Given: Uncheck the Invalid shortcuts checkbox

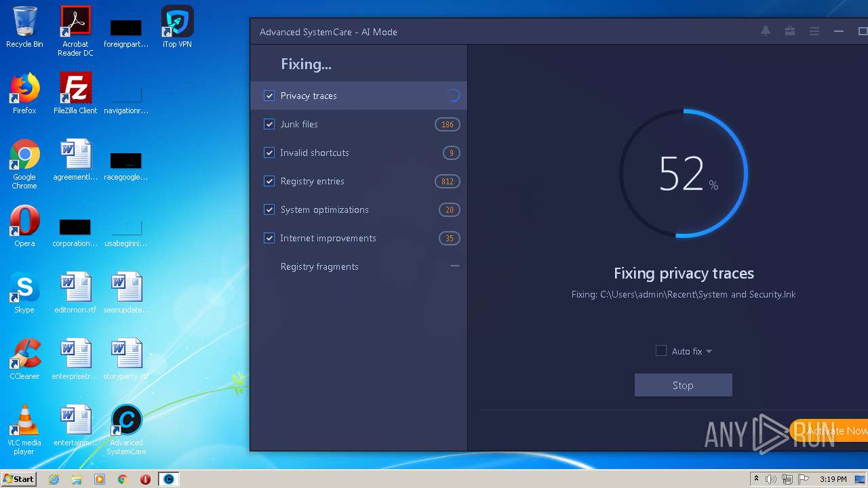Looking at the screenshot, I should tap(269, 152).
